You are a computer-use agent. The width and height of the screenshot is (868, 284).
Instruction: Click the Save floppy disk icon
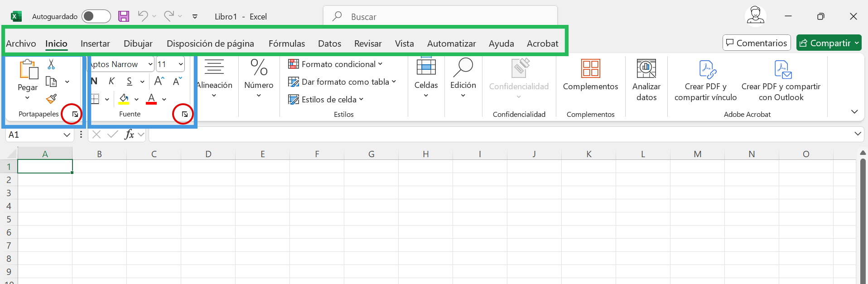(124, 16)
